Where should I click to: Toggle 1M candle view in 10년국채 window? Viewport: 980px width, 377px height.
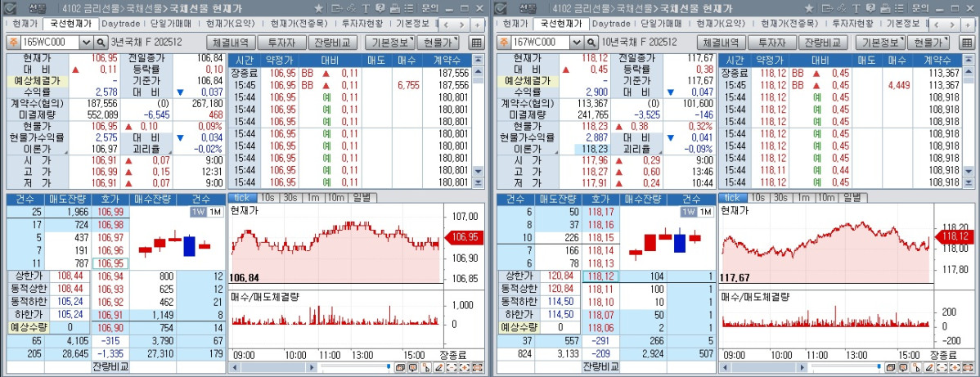click(x=705, y=212)
